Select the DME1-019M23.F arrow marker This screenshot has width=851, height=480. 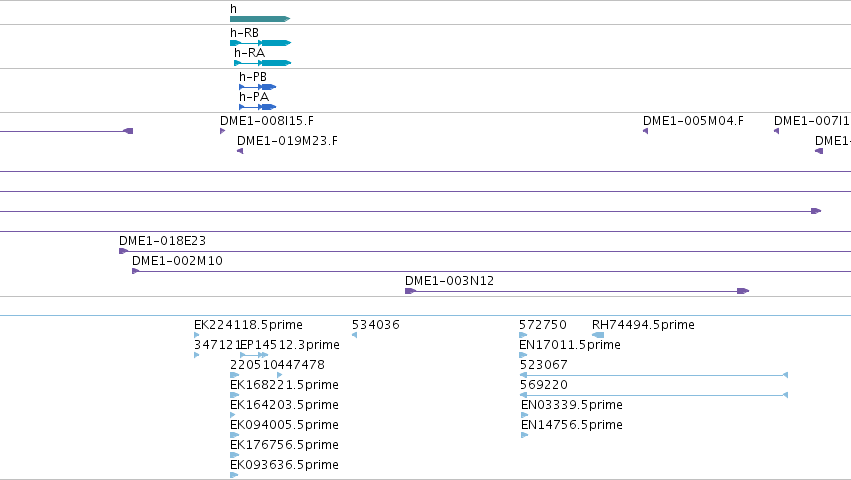(240, 151)
